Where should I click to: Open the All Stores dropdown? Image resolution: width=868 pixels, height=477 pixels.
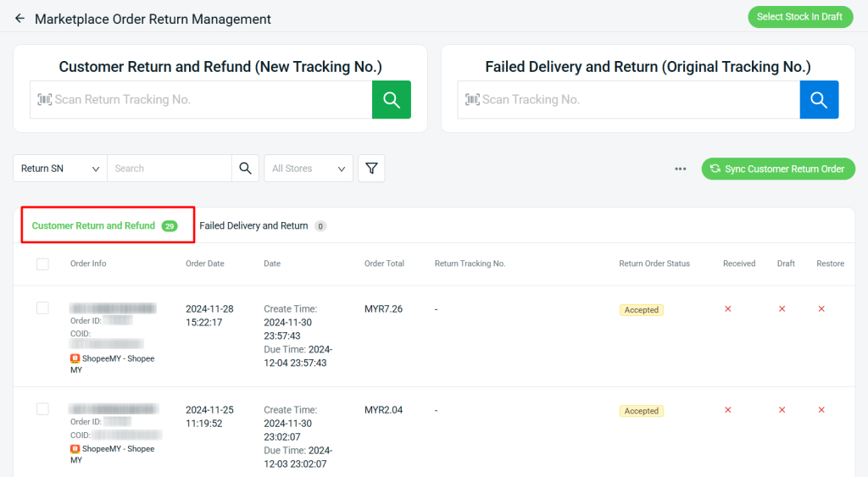[x=309, y=169]
